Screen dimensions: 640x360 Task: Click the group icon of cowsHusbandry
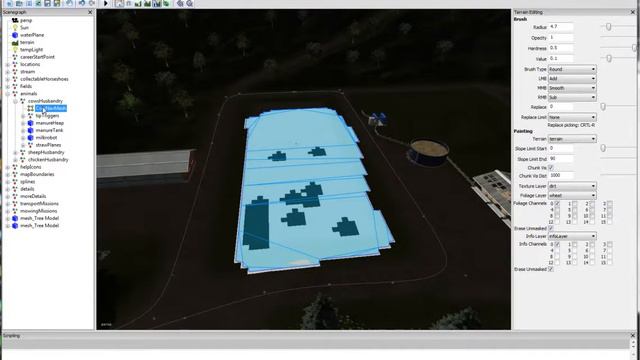coord(23,101)
